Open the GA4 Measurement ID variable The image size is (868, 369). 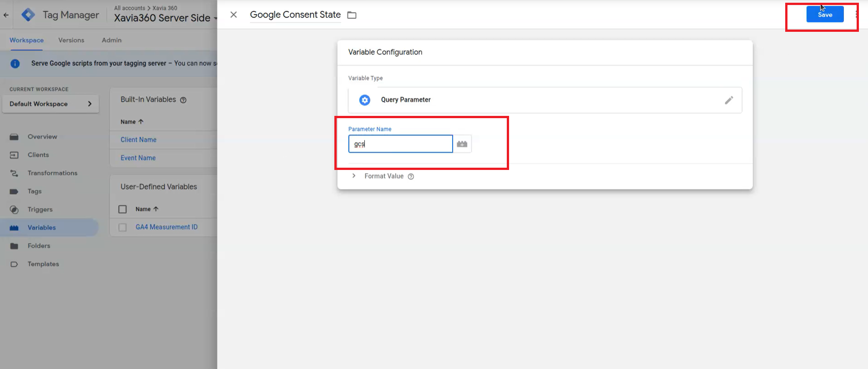click(167, 227)
